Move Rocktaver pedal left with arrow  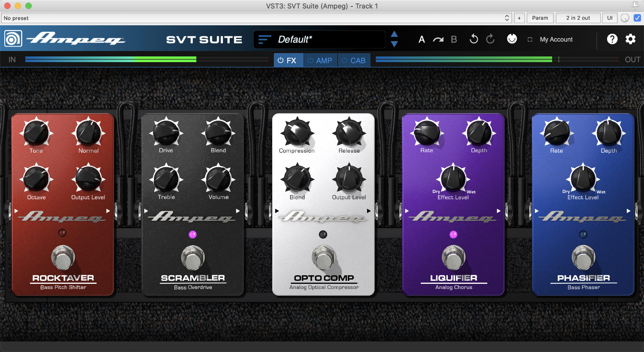[x=16, y=211]
